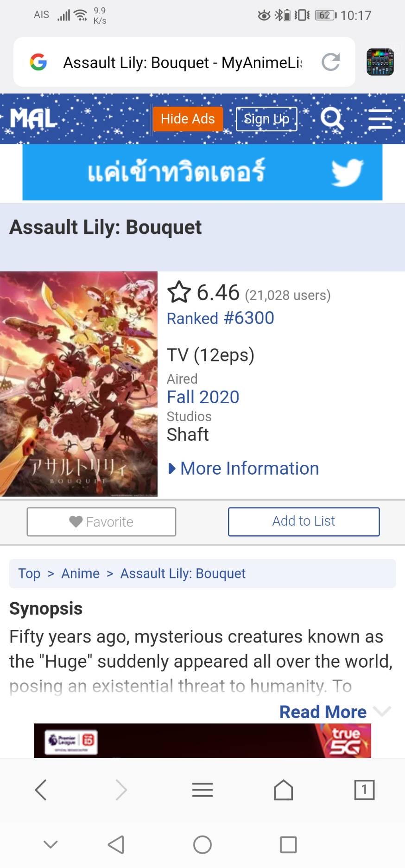Collapse keyboard bar with down chevron
The width and height of the screenshot is (405, 868).
51,844
